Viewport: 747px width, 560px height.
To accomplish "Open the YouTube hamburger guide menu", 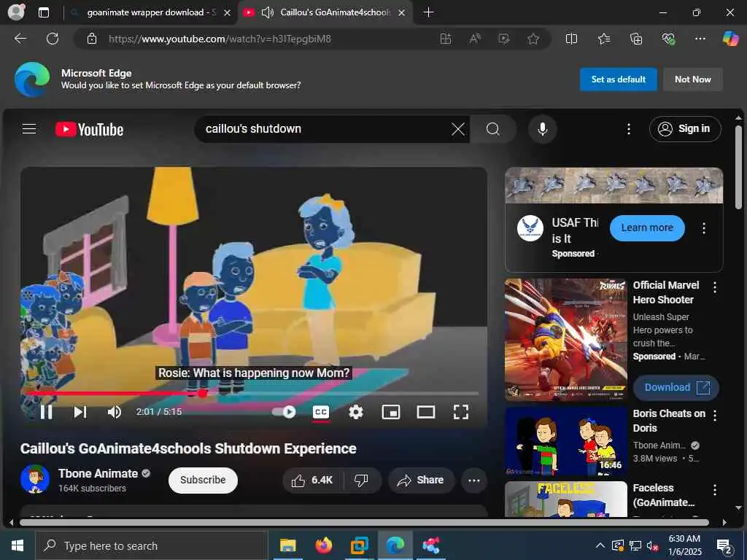I will [x=29, y=128].
